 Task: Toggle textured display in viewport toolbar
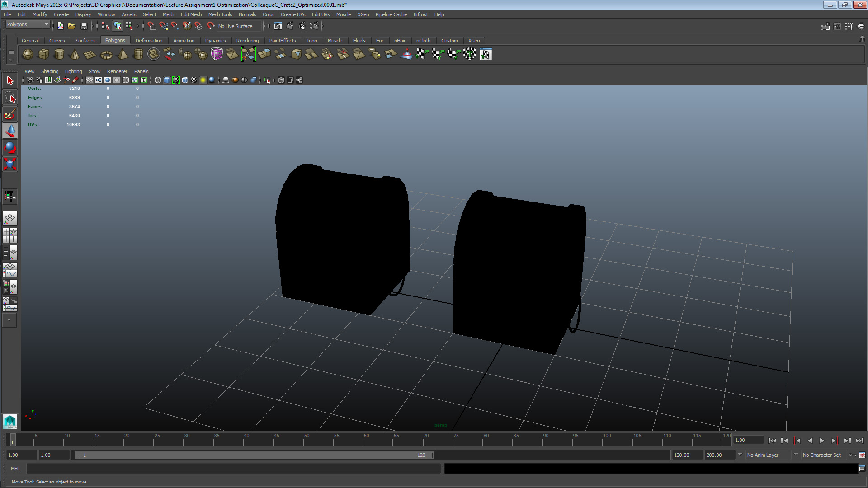[x=194, y=80]
